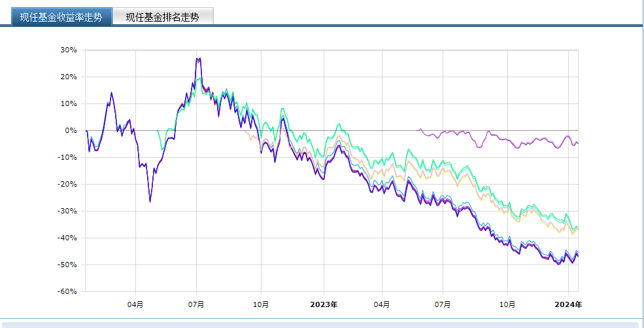Click the start of the light purple line
The height and width of the screenshot is (328, 644).
pos(419,129)
